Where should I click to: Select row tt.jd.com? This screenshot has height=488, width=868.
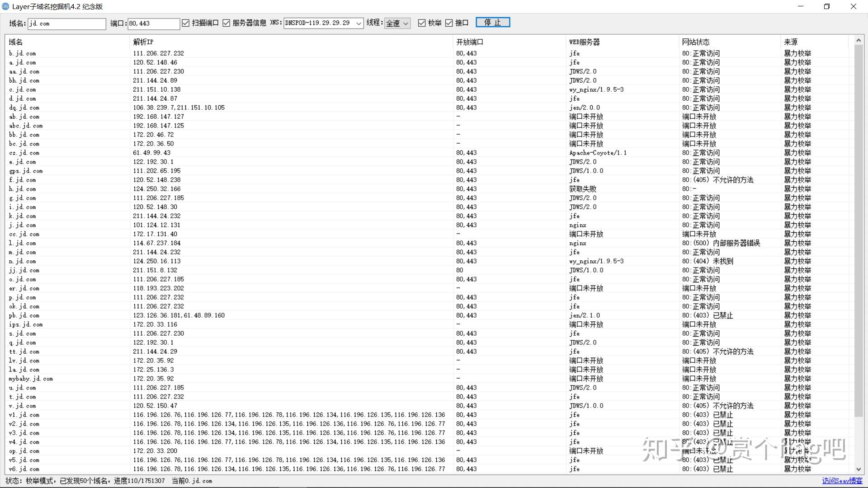[x=427, y=352]
